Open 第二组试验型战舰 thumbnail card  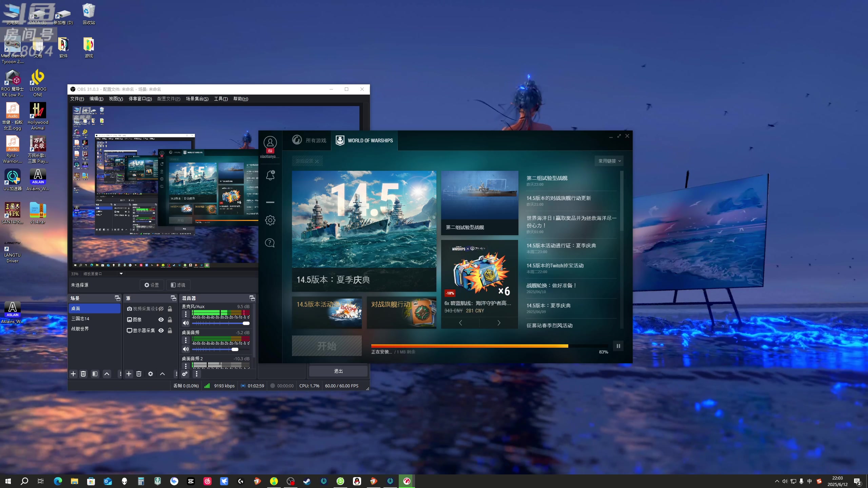click(x=479, y=203)
